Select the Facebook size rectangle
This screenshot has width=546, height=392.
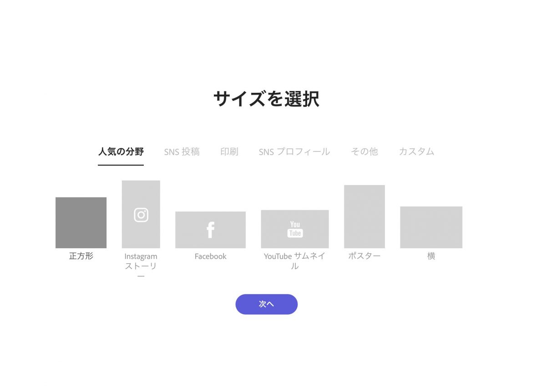210,230
